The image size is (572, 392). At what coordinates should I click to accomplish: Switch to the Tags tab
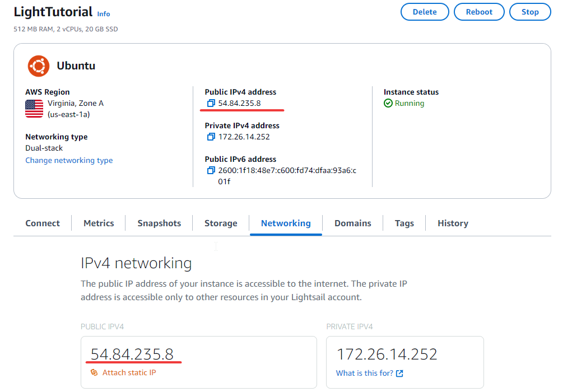(404, 223)
